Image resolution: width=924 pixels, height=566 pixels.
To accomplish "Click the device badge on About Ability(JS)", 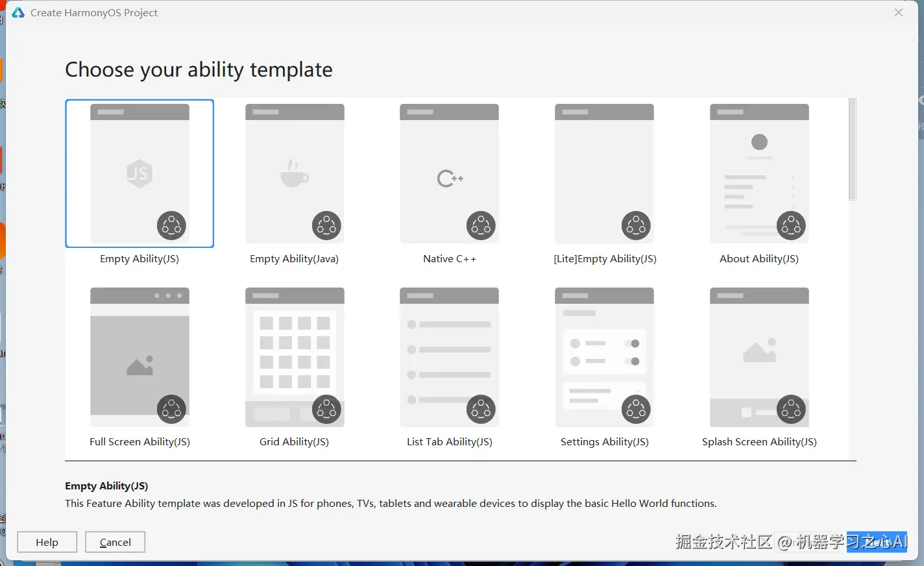I will pos(791,225).
